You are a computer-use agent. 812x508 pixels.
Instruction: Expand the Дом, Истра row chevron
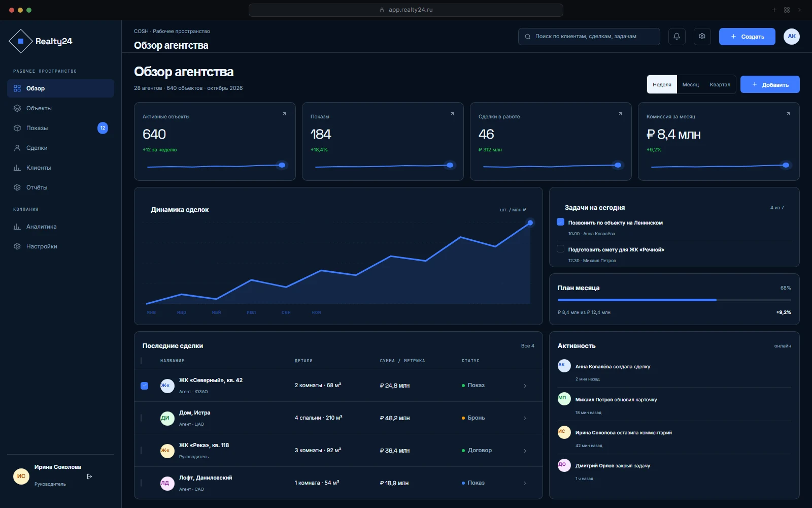tap(525, 419)
